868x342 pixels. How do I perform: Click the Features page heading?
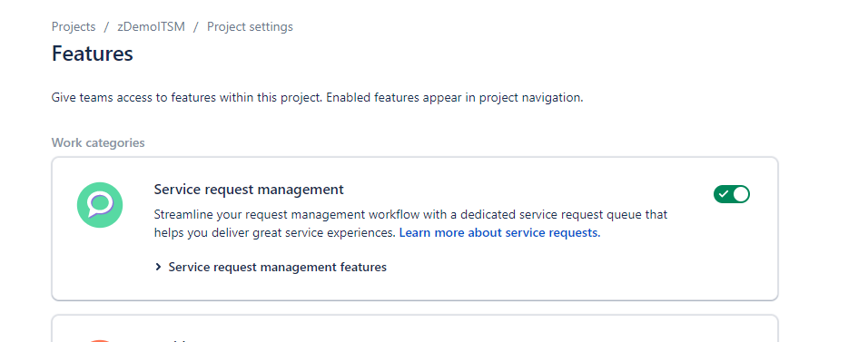(x=93, y=54)
